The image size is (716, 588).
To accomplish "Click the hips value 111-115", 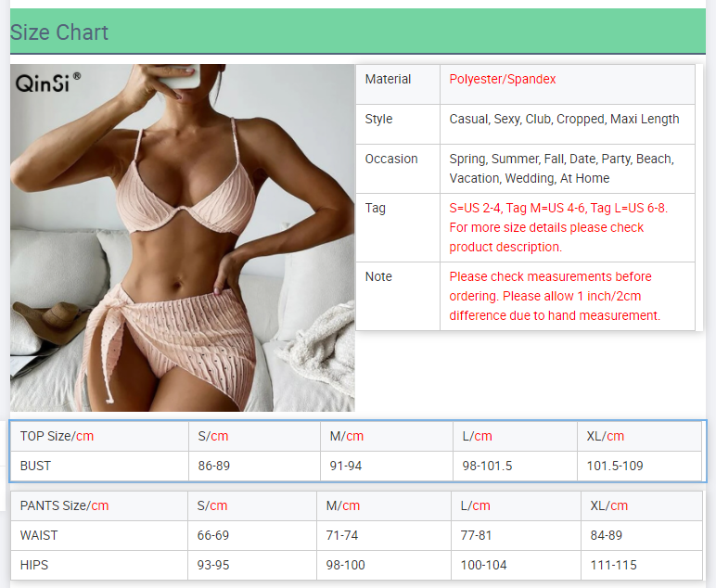I will [613, 565].
